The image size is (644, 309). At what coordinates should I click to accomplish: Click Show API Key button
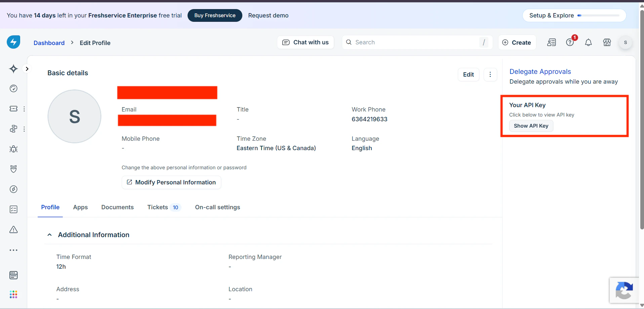pyautogui.click(x=531, y=126)
